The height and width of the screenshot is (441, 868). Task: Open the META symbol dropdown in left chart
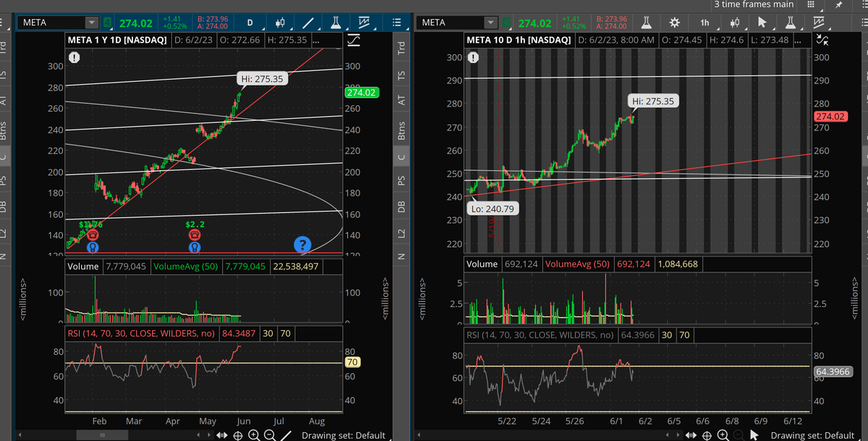[x=91, y=22]
